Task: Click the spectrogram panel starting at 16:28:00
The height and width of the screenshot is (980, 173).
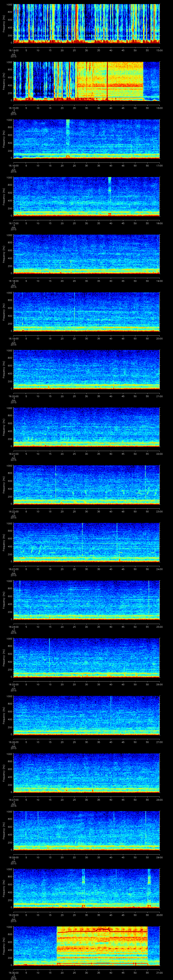Action: tap(87, 831)
